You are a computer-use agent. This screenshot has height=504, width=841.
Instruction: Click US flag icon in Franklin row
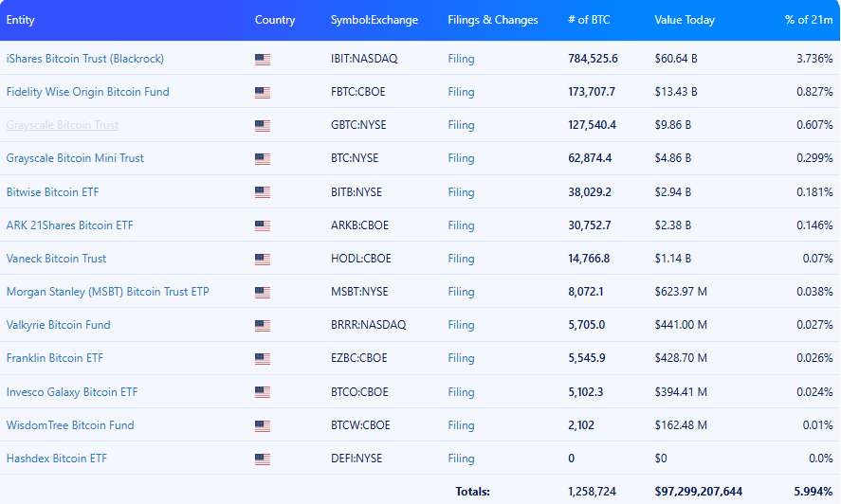click(x=263, y=359)
